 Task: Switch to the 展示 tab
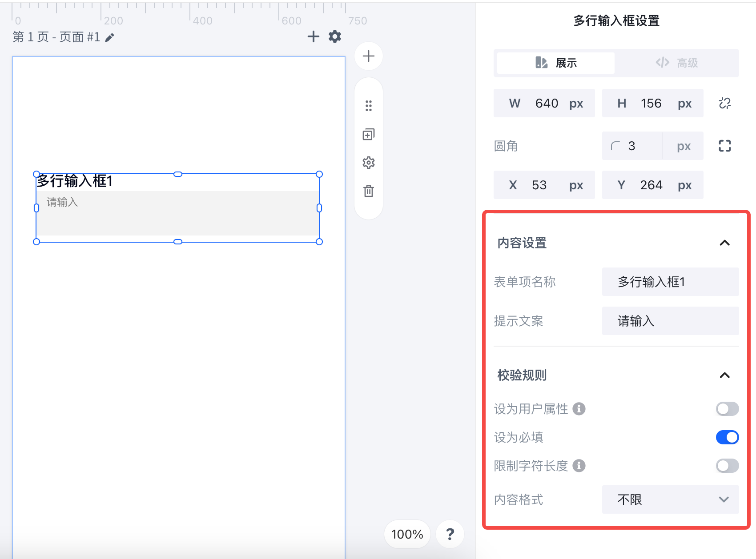coord(556,63)
